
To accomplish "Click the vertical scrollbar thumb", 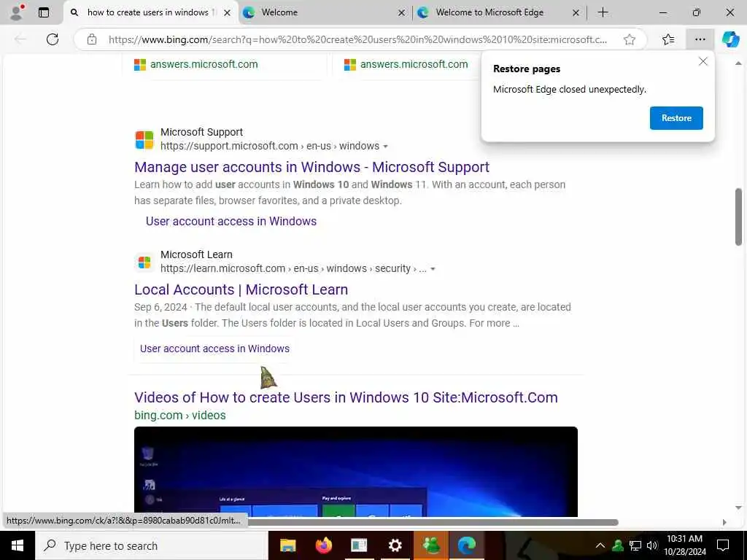I will pyautogui.click(x=738, y=217).
